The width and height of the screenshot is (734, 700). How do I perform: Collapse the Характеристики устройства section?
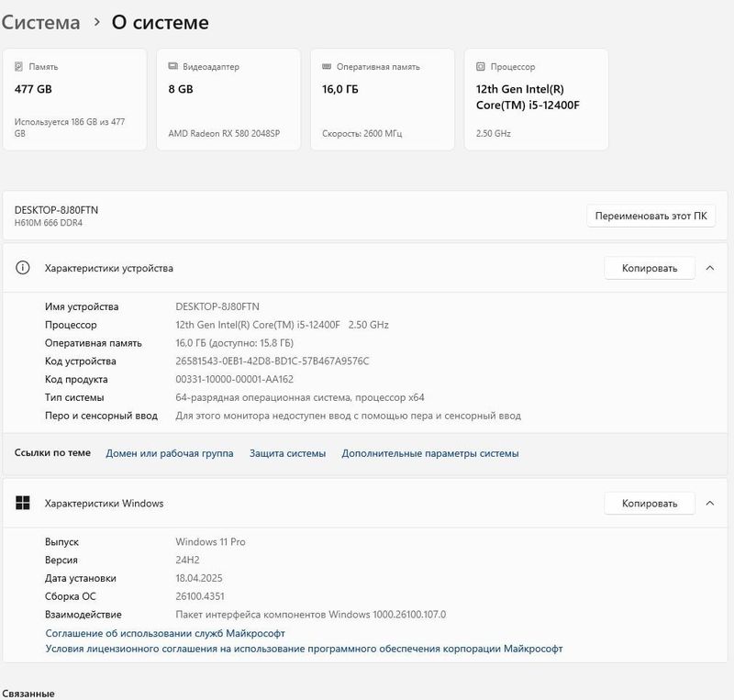[710, 268]
